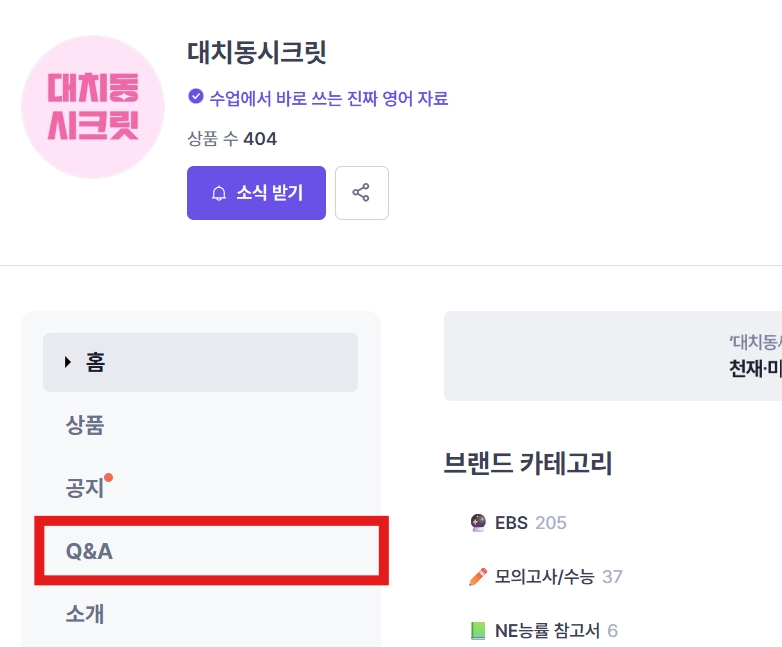This screenshot has height=647, width=782.
Task: Click the crystal ball icon beside EBS
Action: click(477, 522)
